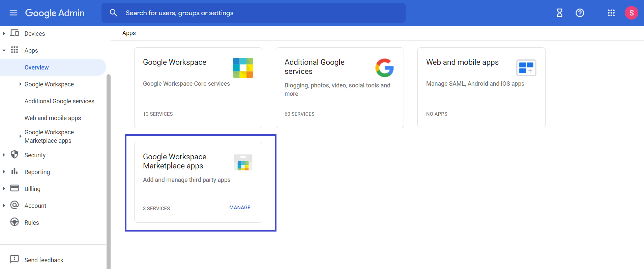Click the 60 SERVICES text
Image resolution: width=644 pixels, height=269 pixels.
(299, 114)
